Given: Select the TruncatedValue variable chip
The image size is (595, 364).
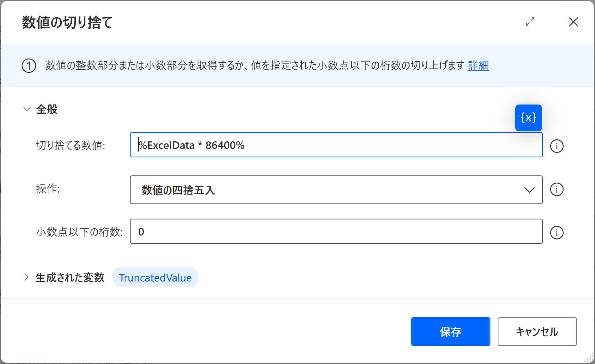Looking at the screenshot, I should click(155, 278).
